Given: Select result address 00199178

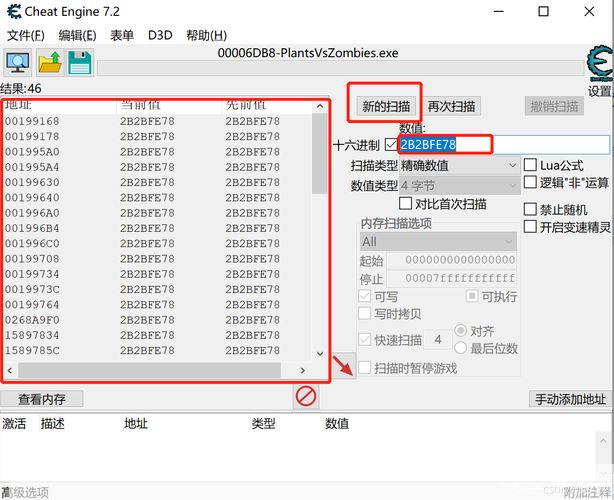Looking at the screenshot, I should point(32,137).
